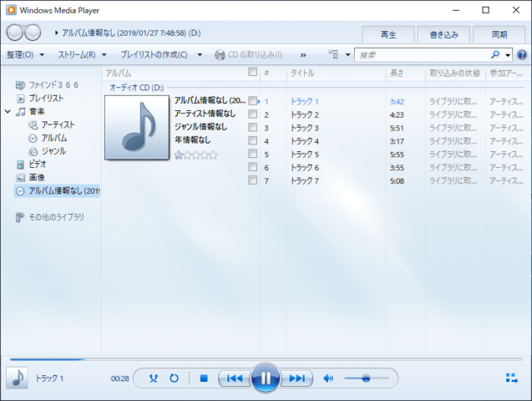Toggle the select-all checkbox in the header
The image size is (532, 401).
click(x=252, y=72)
